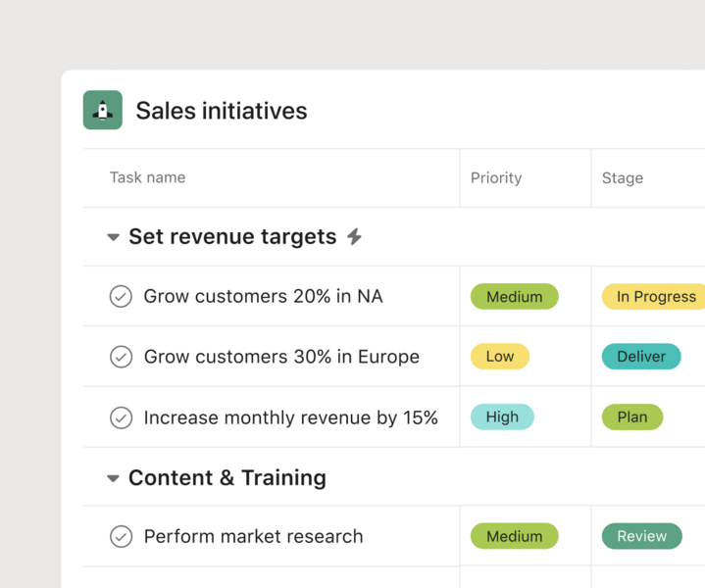This screenshot has width=705, height=588.
Task: Click the Deliver stage tag
Action: pos(641,357)
